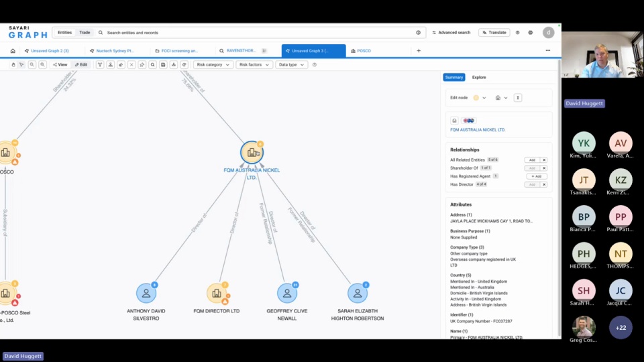Image resolution: width=644 pixels, height=362 pixels.
Task: Open the header help icon
Action: click(517, 33)
